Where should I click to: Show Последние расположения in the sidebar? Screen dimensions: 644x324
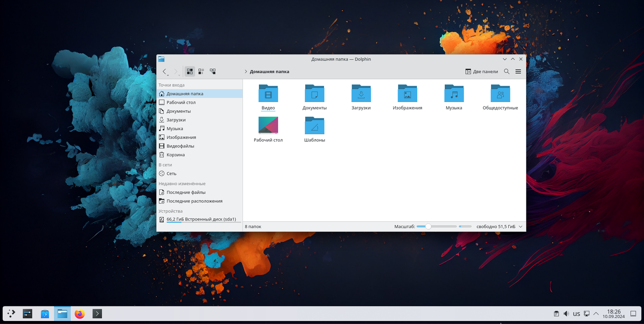point(200,201)
